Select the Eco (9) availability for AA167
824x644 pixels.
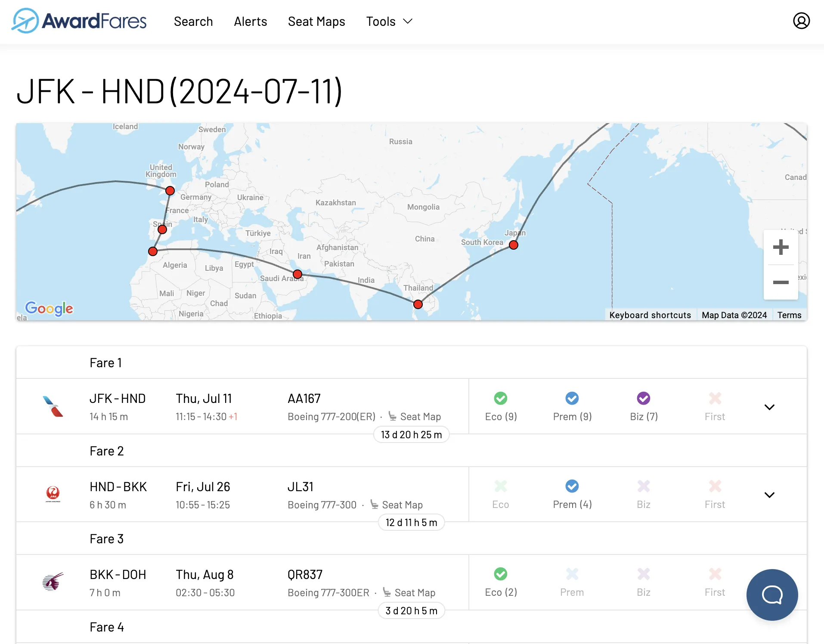[501, 406]
